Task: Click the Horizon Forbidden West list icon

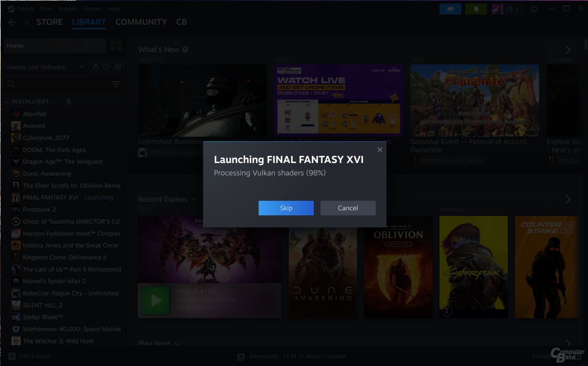Action: [16, 233]
